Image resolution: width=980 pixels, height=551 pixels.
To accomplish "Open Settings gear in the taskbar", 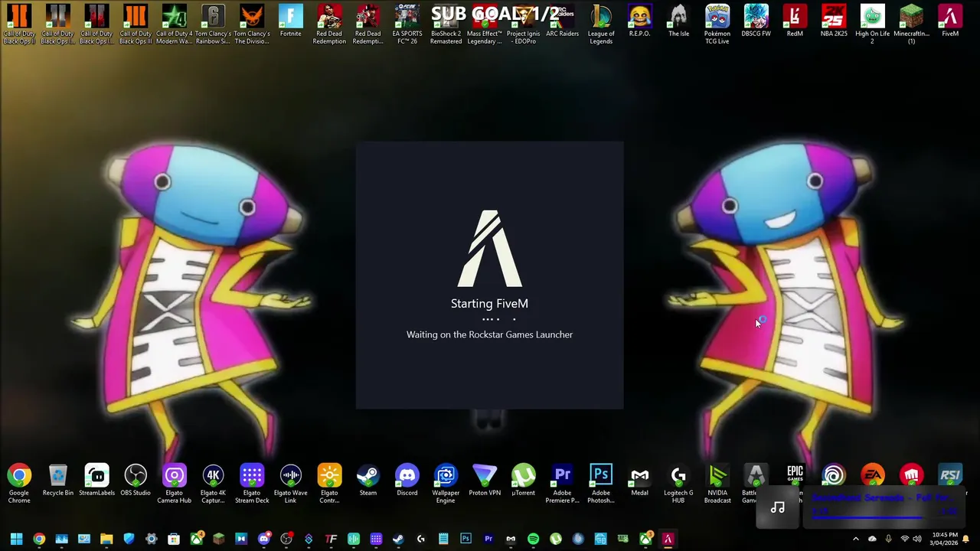I will [152, 539].
